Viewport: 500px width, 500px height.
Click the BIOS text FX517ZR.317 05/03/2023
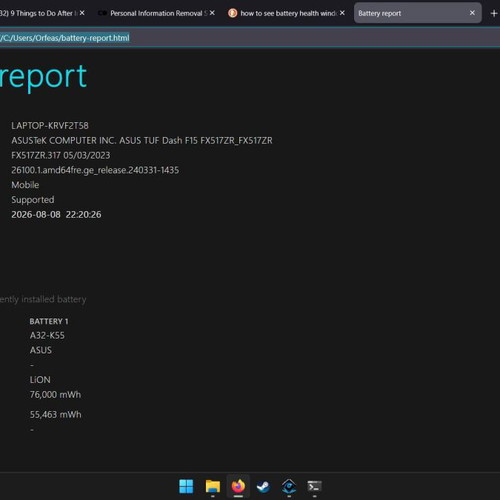click(61, 155)
